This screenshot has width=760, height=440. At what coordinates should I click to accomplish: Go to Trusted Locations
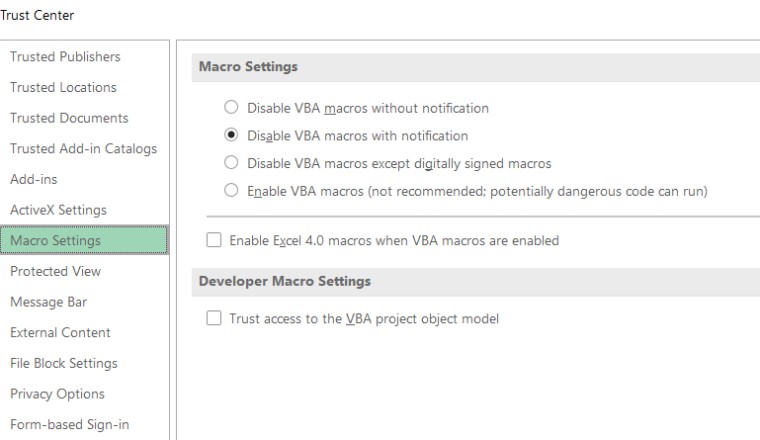click(63, 87)
